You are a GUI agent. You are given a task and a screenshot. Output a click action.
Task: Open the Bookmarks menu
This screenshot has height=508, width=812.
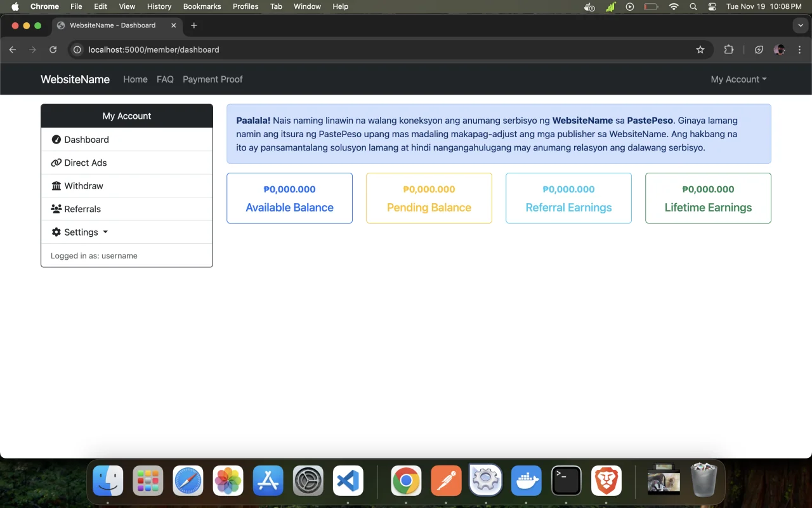click(x=202, y=6)
